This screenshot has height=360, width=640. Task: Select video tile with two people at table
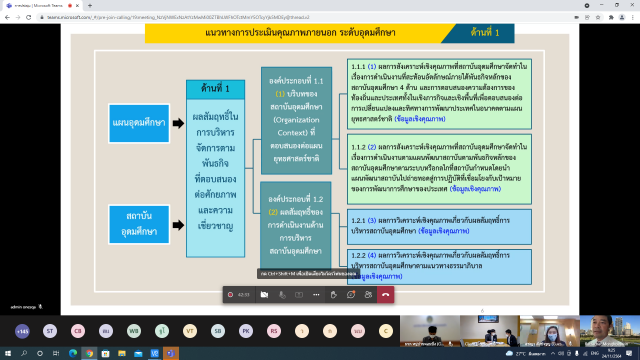tap(489, 331)
